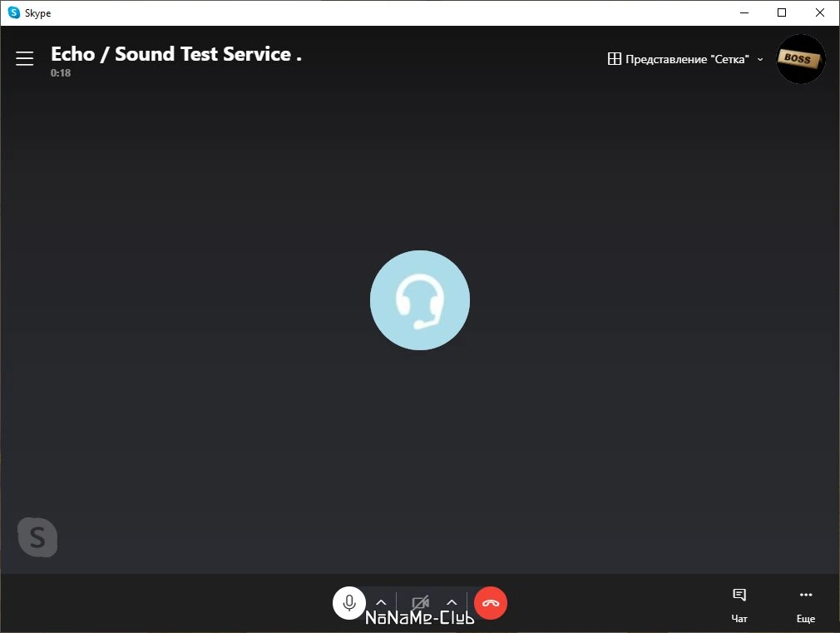The height and width of the screenshot is (633, 840).
Task: Open the Еще more options menu
Action: 806,606
